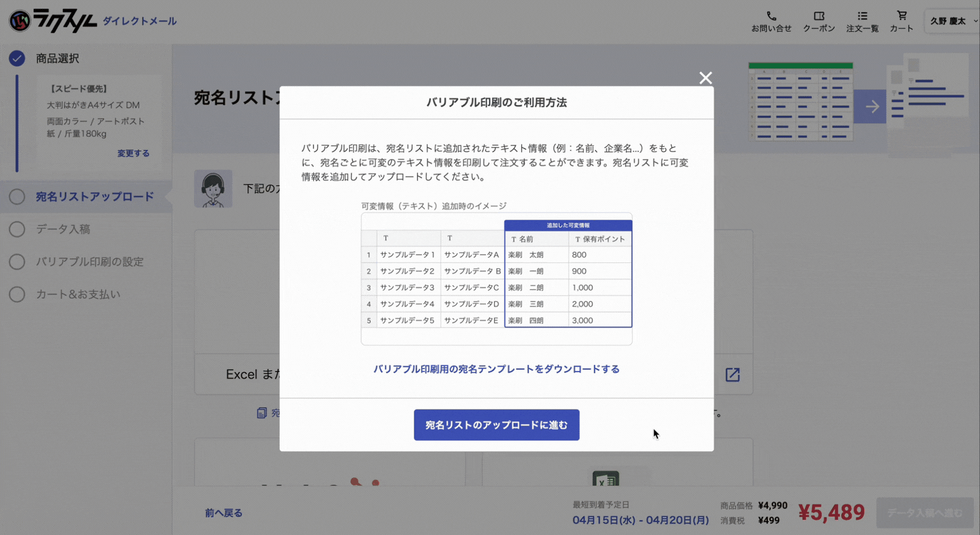Click the 04月15日(水) - 04月20日(月) delivery date
This screenshot has height=535, width=980.
click(641, 520)
